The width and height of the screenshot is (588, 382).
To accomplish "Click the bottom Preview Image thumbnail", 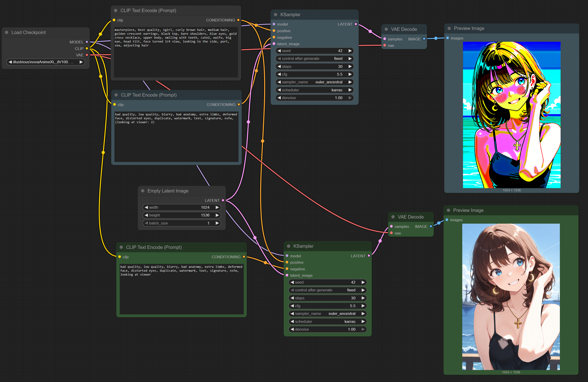I will coord(511,297).
